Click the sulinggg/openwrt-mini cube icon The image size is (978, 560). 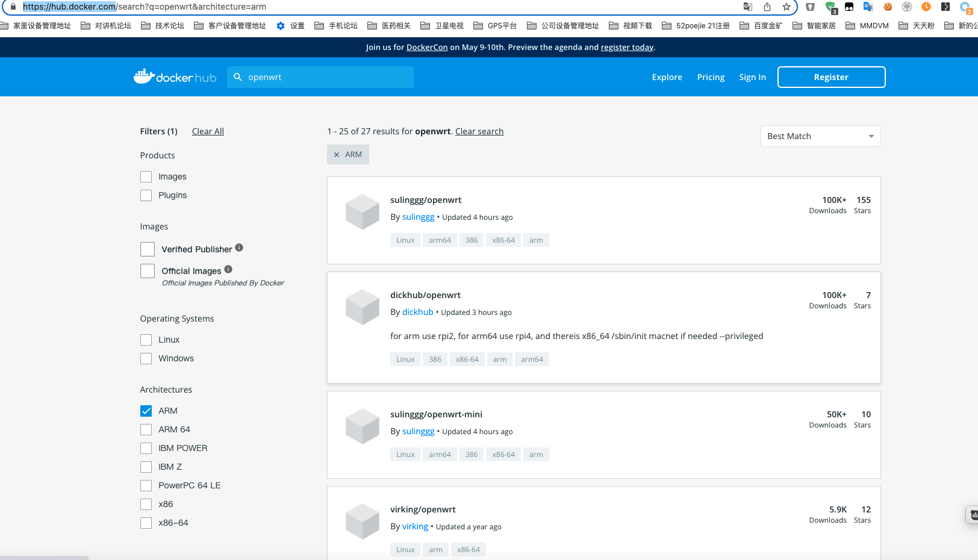tap(363, 426)
